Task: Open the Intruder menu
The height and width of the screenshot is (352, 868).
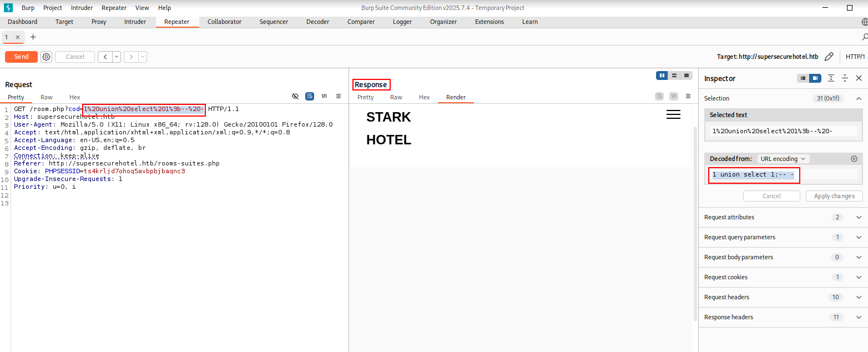Action: pyautogui.click(x=82, y=8)
